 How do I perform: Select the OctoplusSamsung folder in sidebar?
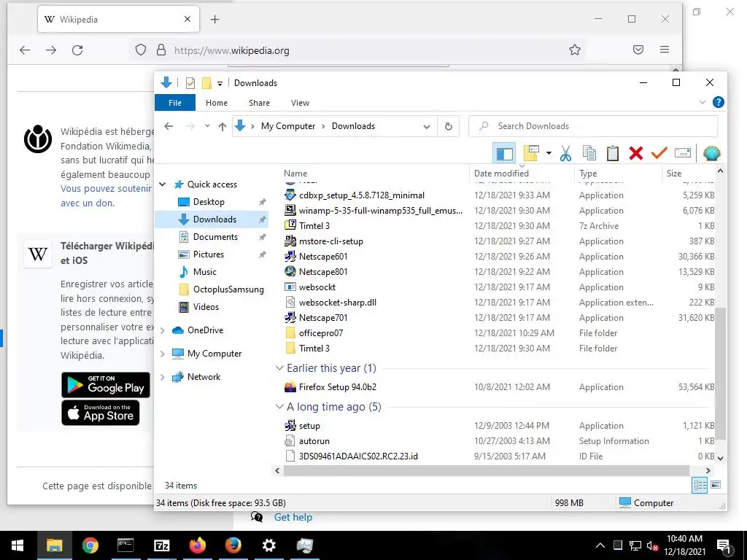pos(228,289)
